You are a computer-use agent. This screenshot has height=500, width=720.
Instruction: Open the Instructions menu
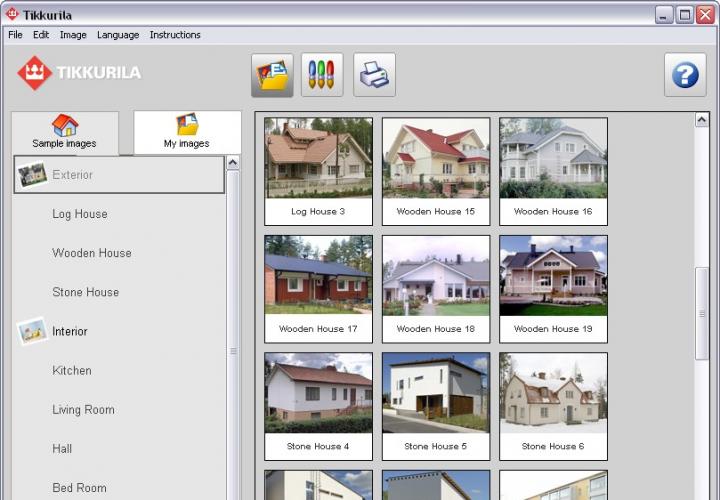[x=175, y=35]
